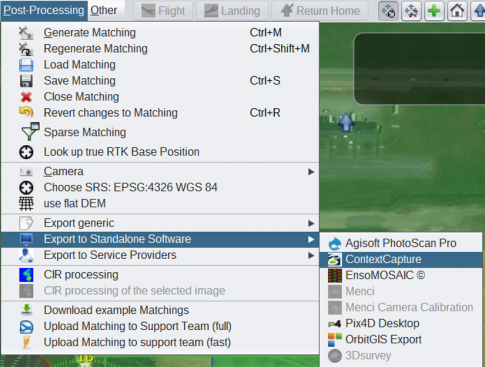Image resolution: width=485 pixels, height=367 pixels.
Task: Expand the Export generic submenu arrow
Action: click(311, 223)
